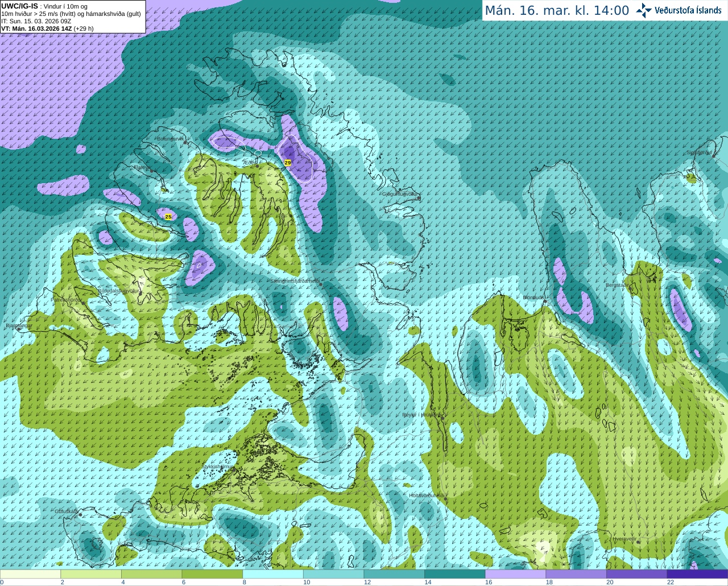Click the legend scale number 20
The height and width of the screenshot is (586, 728).
(610, 582)
